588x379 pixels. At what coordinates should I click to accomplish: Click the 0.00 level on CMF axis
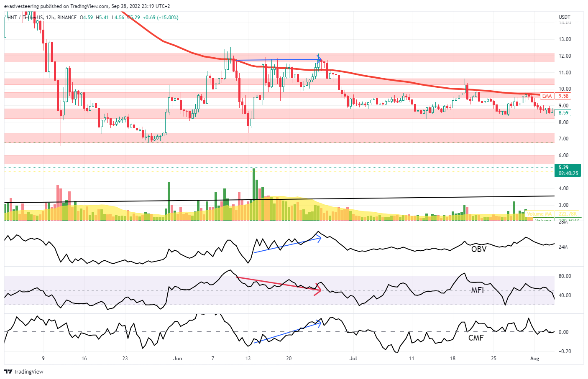point(564,332)
